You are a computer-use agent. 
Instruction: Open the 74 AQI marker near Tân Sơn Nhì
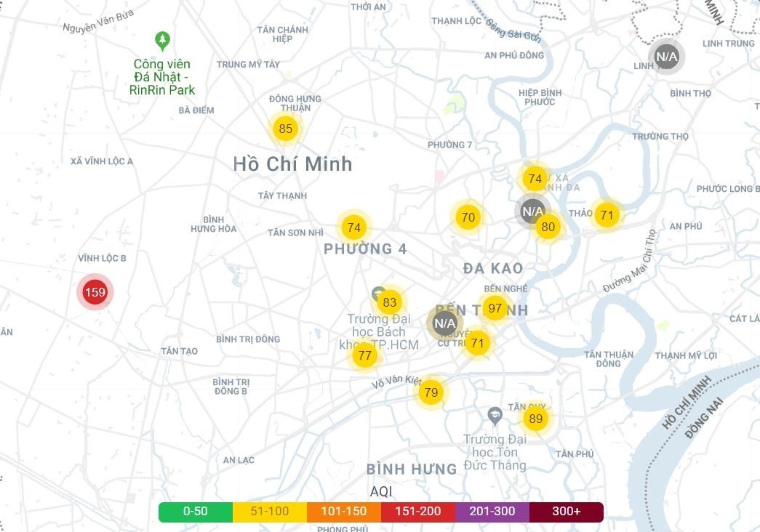tap(353, 227)
